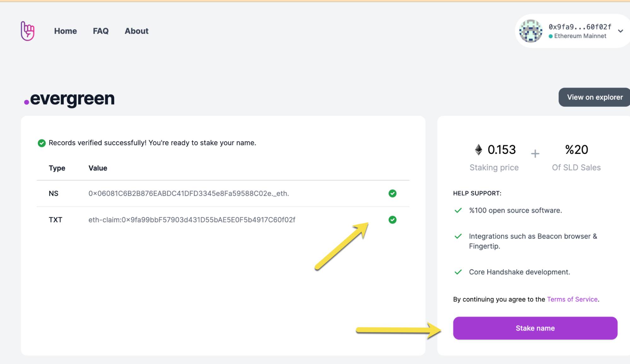Select the NS record value text
Viewport: 630px width, 364px height.
click(188, 194)
